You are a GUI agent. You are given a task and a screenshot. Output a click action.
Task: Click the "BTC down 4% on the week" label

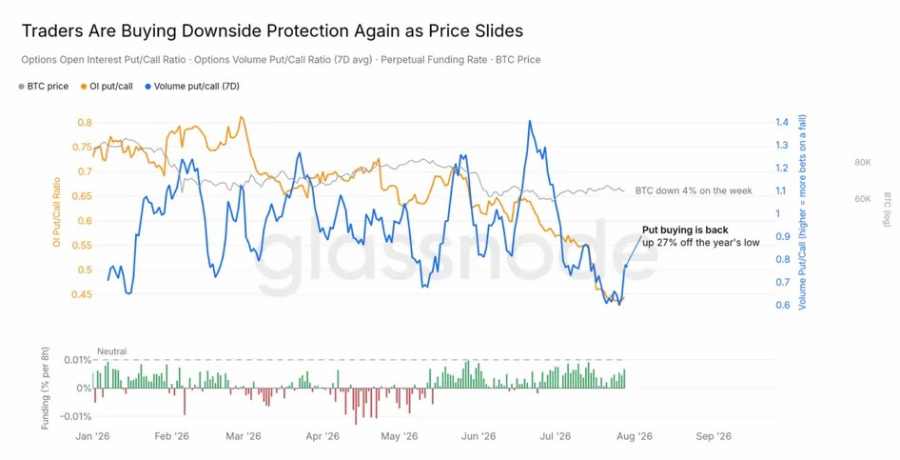click(x=693, y=191)
